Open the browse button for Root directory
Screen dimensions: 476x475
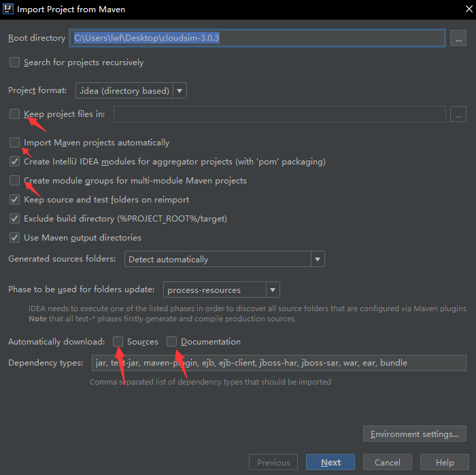[x=458, y=38]
